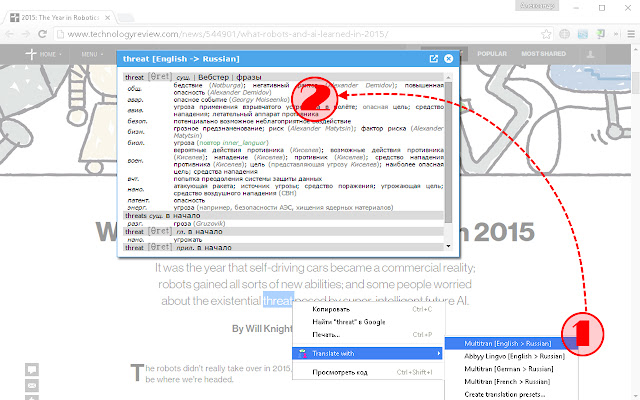The height and width of the screenshot is (400, 640).
Task: Click the blue picture extension icon
Action: point(583,34)
